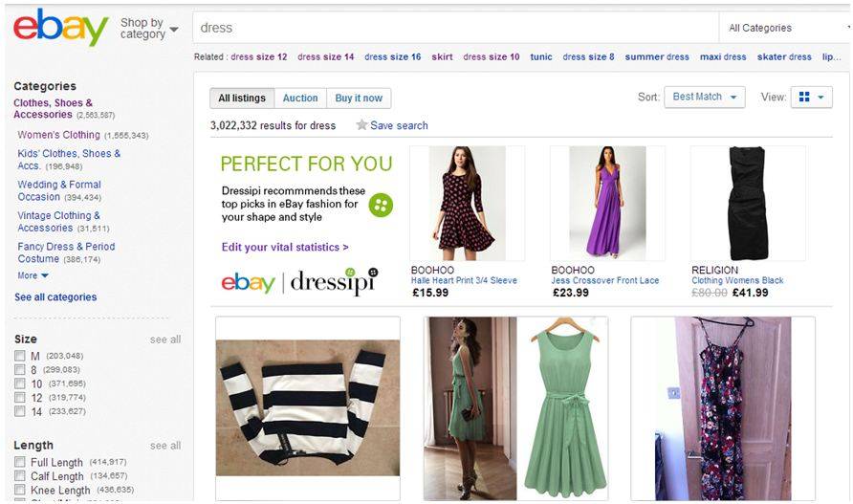Enable the Knee Length filter checkbox
853x504 pixels.
coord(20,490)
